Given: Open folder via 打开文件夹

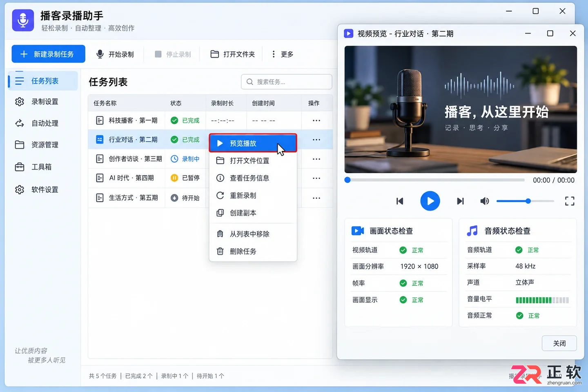Looking at the screenshot, I should (x=232, y=54).
